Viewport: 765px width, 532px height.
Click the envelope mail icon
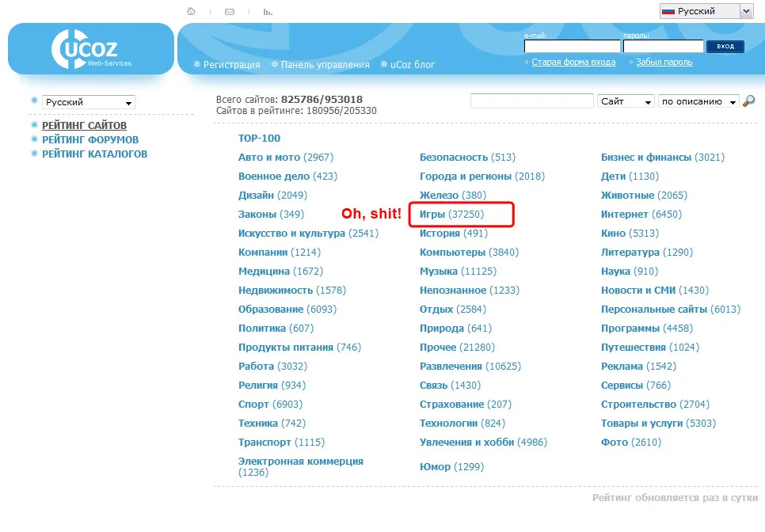click(229, 12)
